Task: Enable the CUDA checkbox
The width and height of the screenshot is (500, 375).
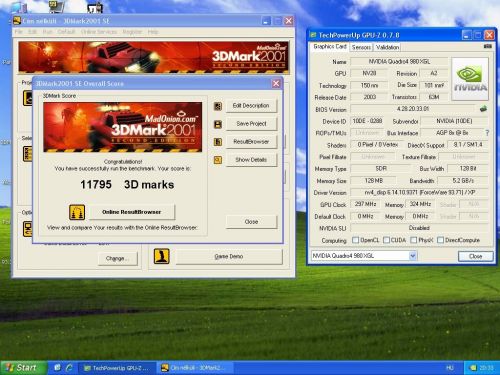Action: click(x=387, y=240)
